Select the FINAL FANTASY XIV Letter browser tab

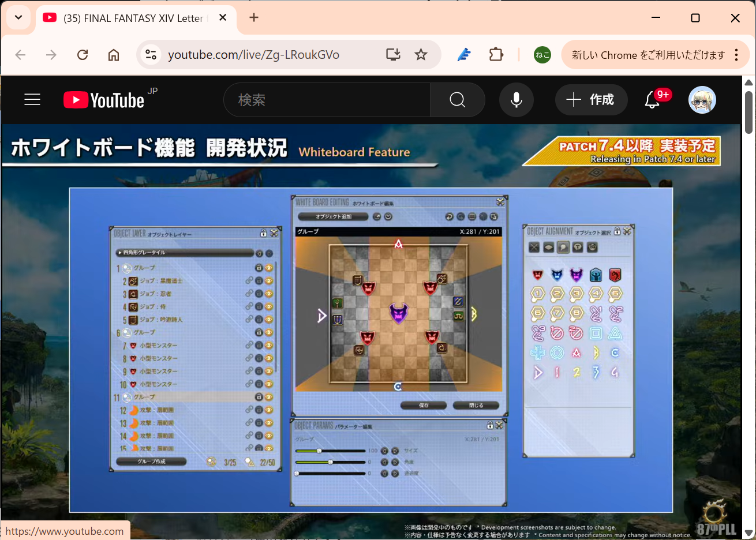pos(136,18)
